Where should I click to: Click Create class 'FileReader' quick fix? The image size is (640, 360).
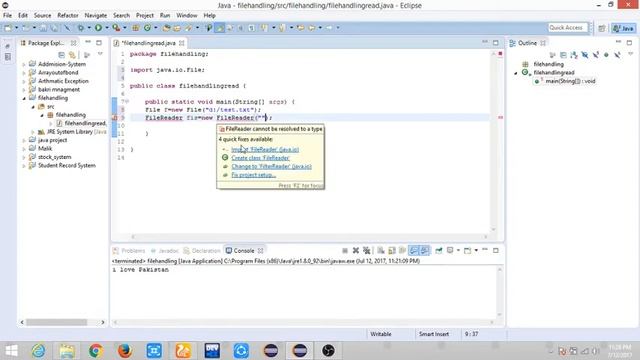[260, 158]
